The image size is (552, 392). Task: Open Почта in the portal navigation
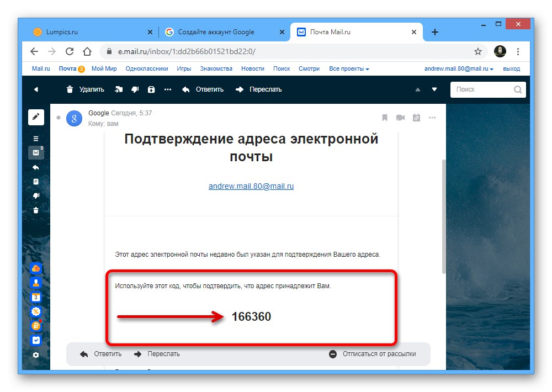pos(67,68)
